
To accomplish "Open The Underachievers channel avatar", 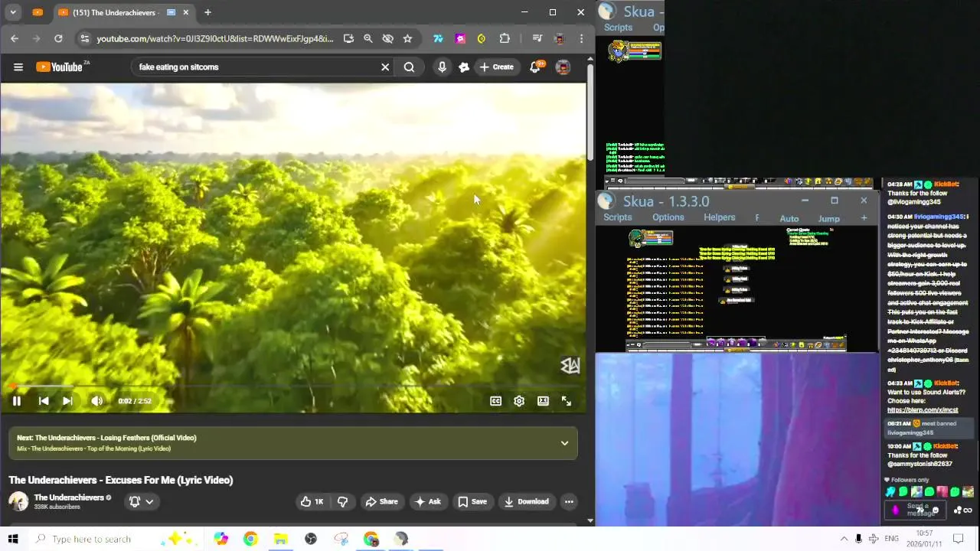I will 18,502.
